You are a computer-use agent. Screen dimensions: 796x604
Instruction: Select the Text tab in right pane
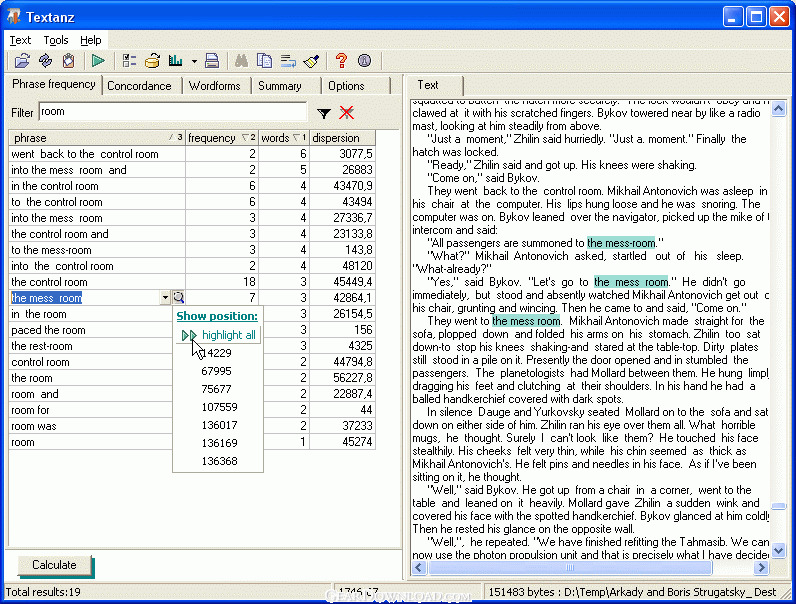(x=428, y=85)
